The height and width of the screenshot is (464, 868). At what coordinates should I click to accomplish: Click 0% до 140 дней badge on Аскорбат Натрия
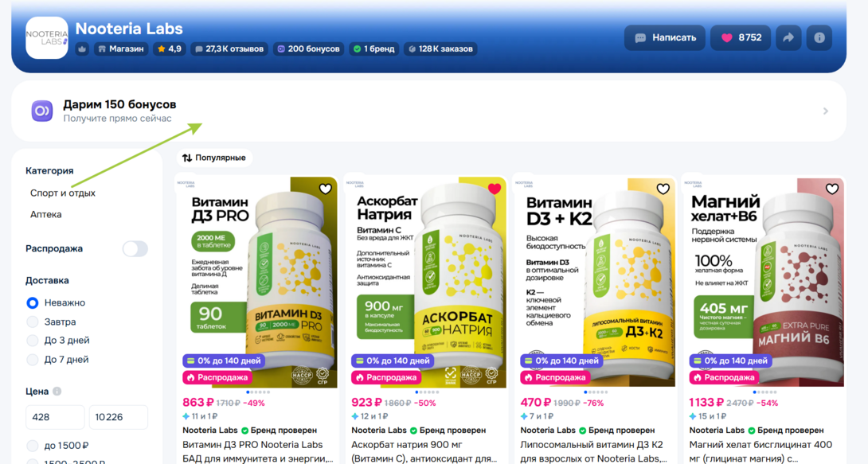[x=393, y=361]
